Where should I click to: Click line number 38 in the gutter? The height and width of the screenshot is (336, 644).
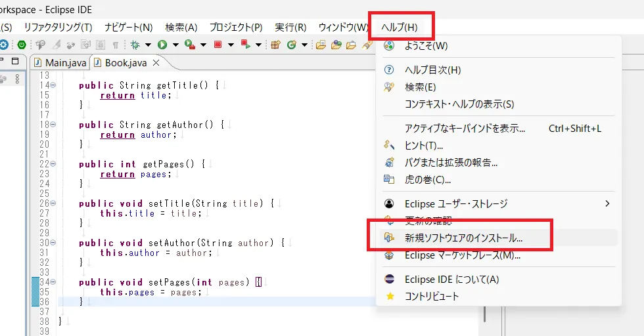coord(45,321)
